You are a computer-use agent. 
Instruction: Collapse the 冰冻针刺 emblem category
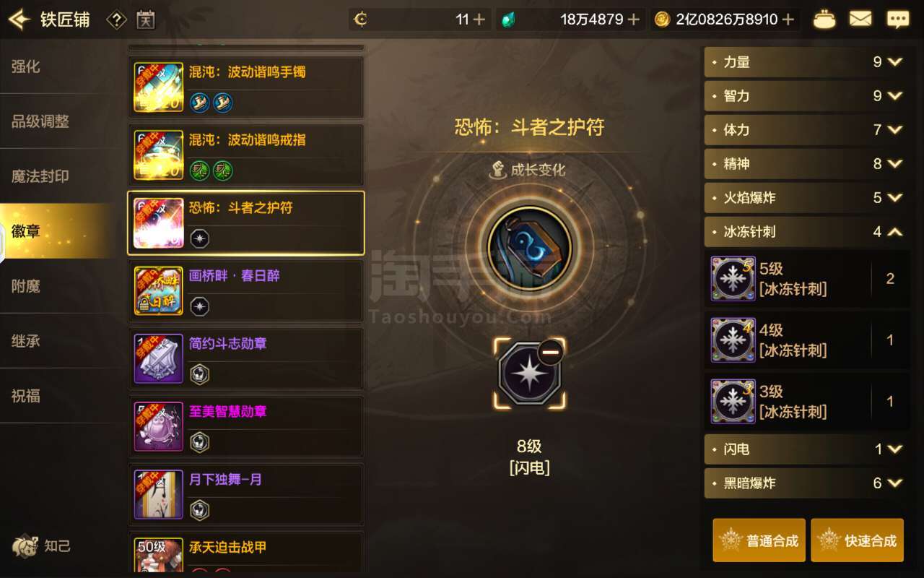click(x=806, y=232)
